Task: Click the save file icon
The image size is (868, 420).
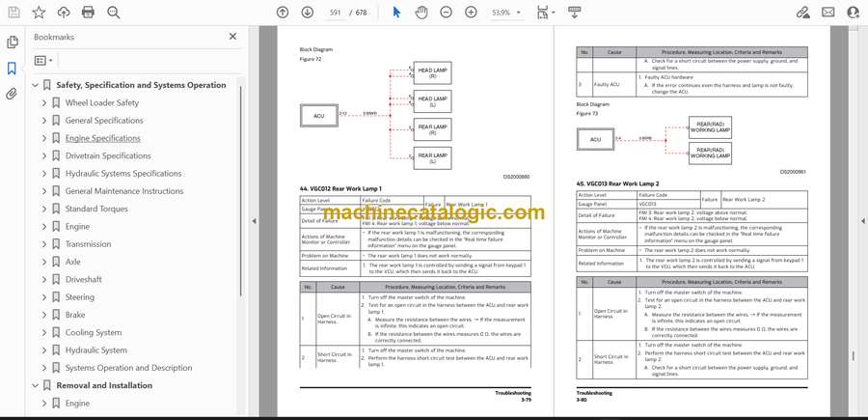Action: [14, 13]
